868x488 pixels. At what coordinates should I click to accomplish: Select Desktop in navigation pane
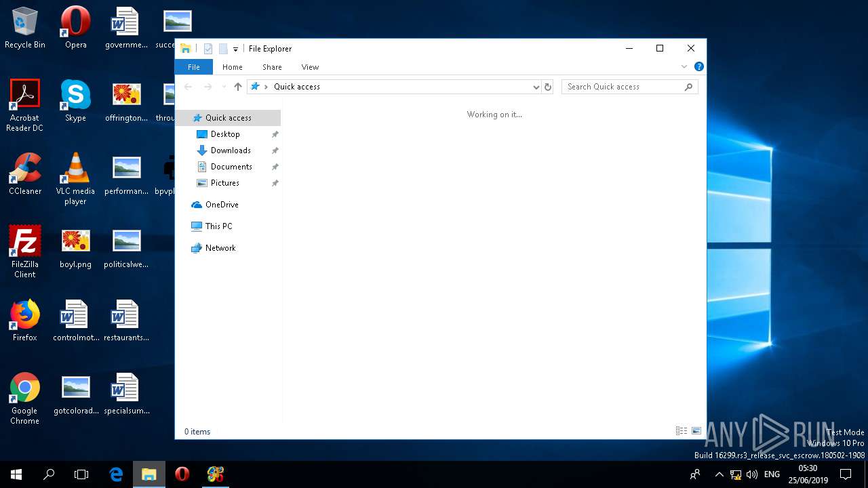(x=225, y=134)
